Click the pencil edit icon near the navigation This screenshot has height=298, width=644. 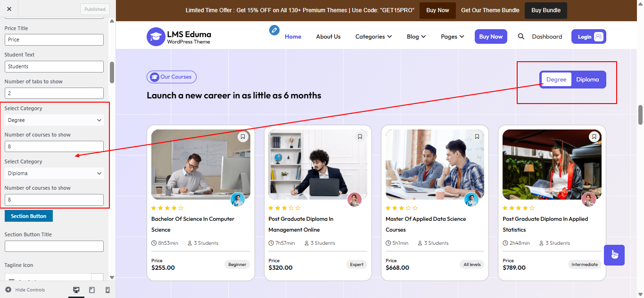tap(274, 31)
